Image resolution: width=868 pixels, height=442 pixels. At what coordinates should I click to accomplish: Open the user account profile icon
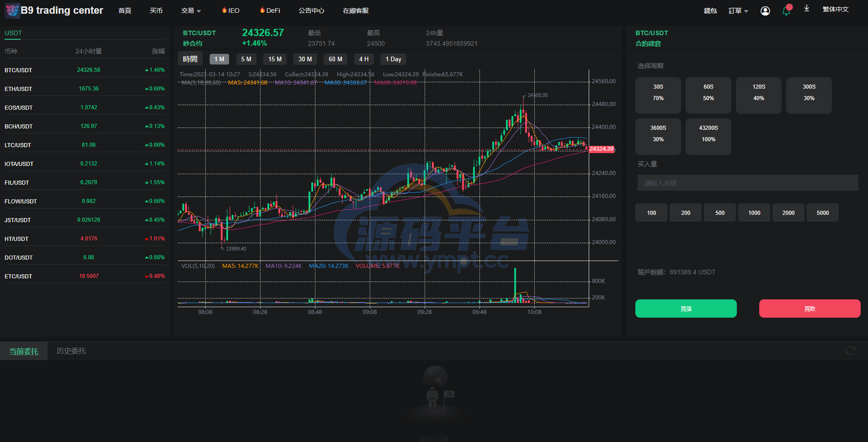click(x=765, y=11)
